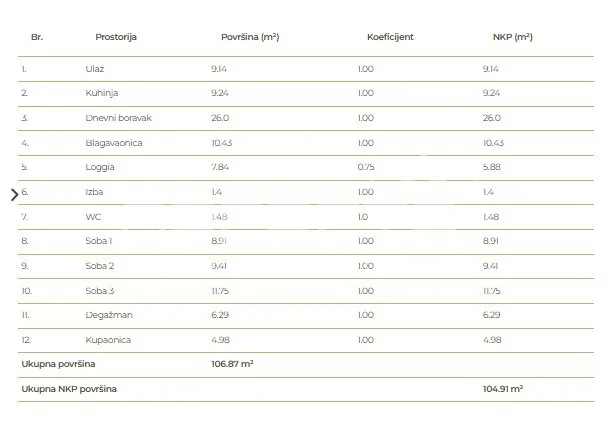Select the Dnevni boravak row label
The height and width of the screenshot is (425, 608).
pyautogui.click(x=118, y=118)
